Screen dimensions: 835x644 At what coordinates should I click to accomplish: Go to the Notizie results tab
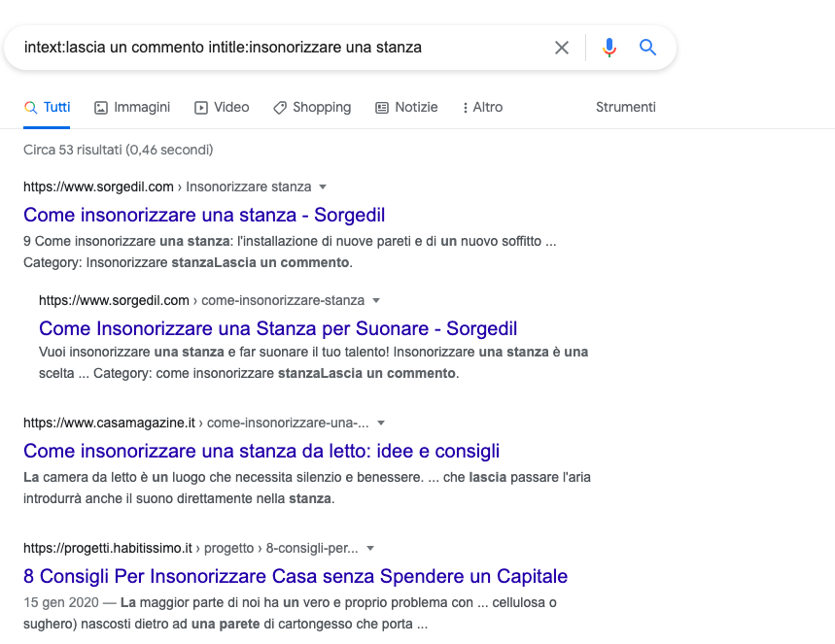pos(406,108)
